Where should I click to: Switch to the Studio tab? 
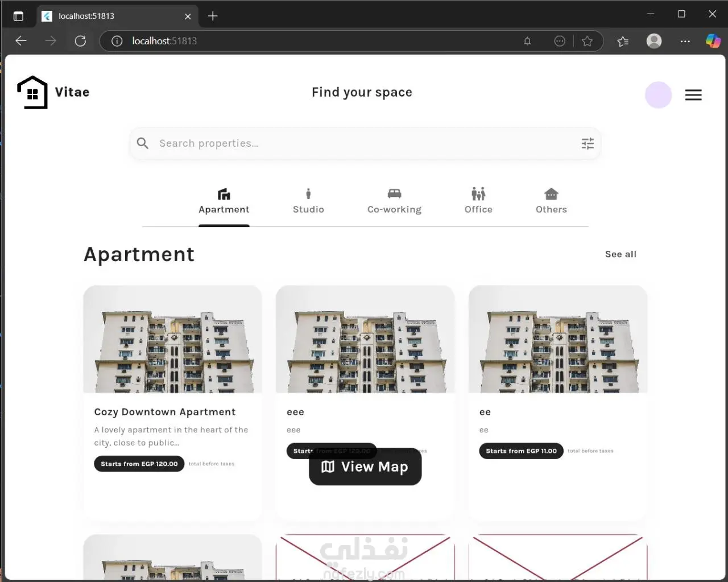coord(308,201)
